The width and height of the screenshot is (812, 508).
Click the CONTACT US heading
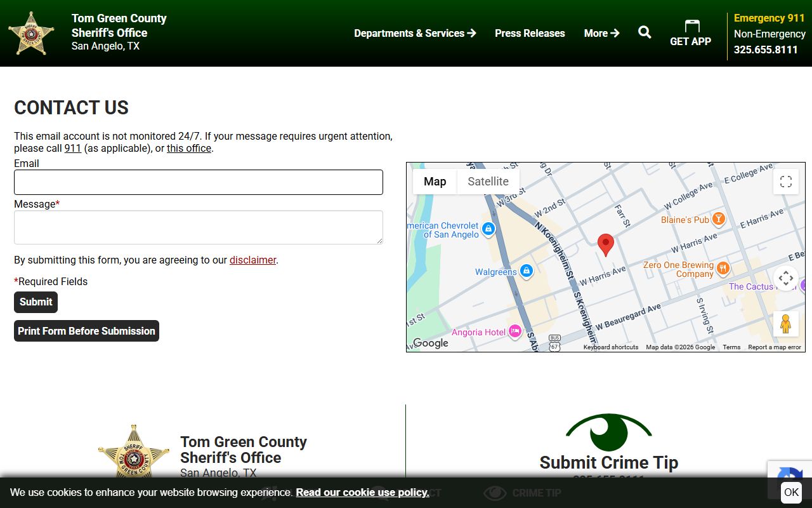[x=71, y=108]
